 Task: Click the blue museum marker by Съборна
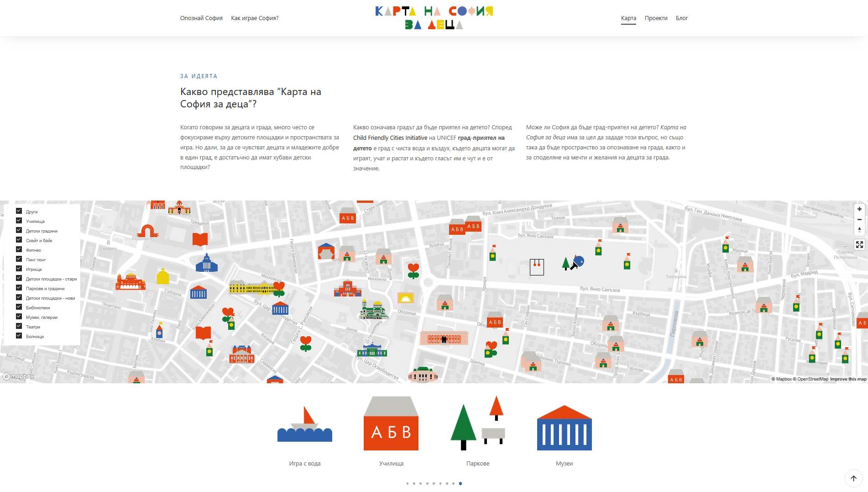199,292
